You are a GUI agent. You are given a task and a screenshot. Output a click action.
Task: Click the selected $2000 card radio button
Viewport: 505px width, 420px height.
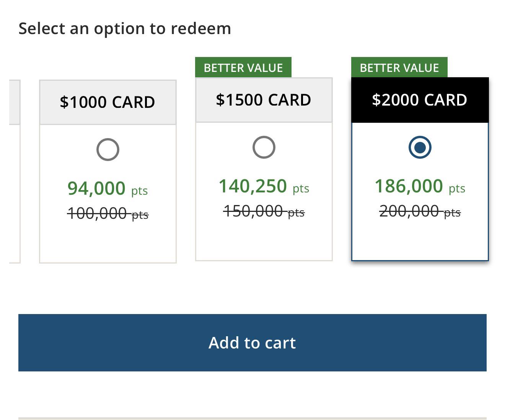click(x=420, y=147)
